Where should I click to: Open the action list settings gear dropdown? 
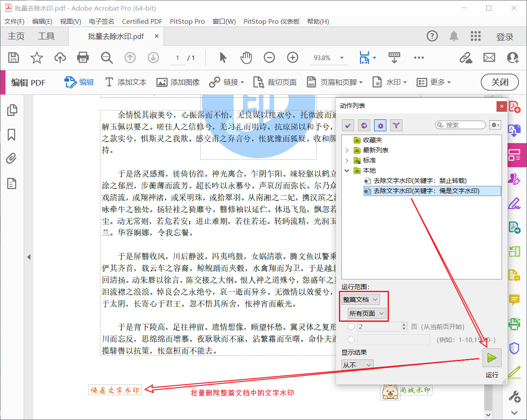click(495, 125)
